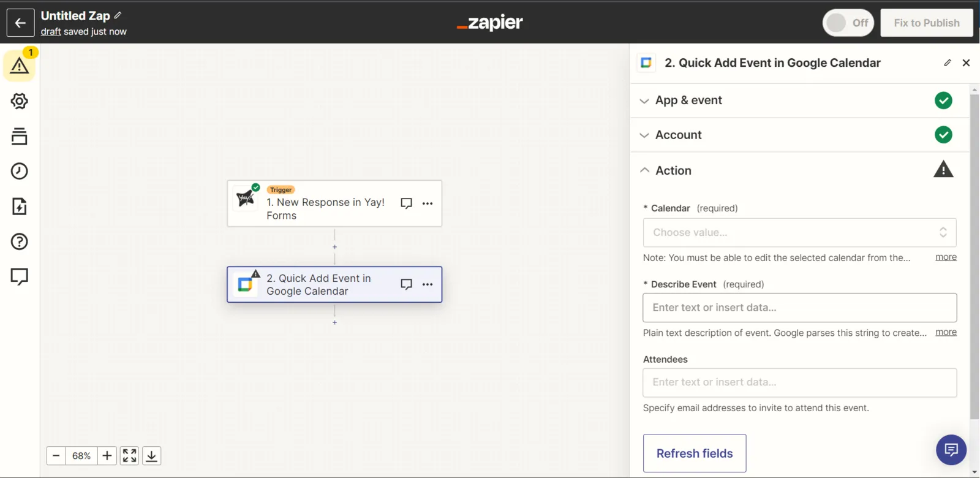This screenshot has width=980, height=478.
Task: Open Zap settings gear in sidebar
Action: coord(20,101)
